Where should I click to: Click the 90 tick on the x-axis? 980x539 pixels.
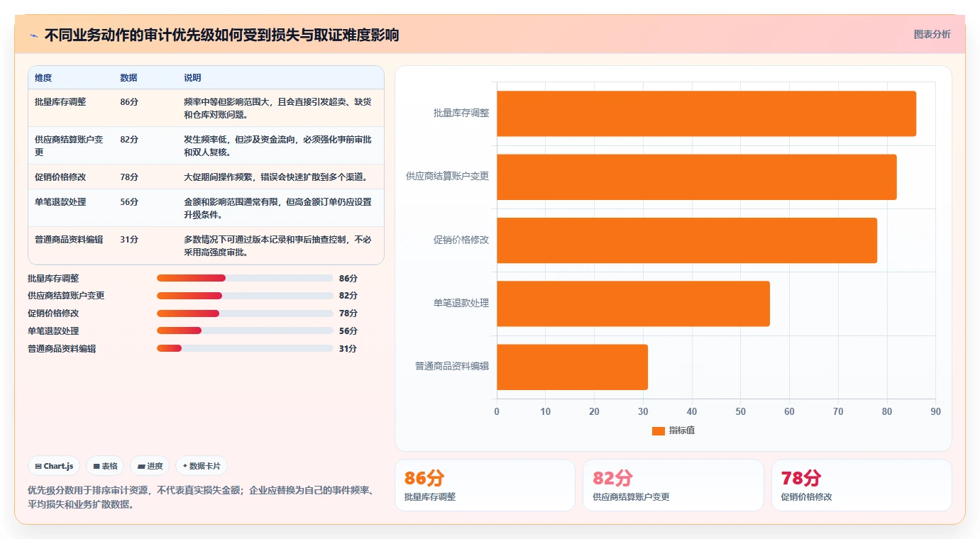pos(935,411)
